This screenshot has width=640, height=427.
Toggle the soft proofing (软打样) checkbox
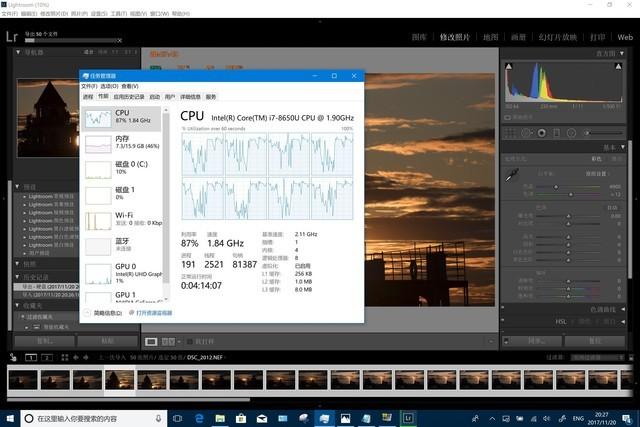(x=187, y=341)
